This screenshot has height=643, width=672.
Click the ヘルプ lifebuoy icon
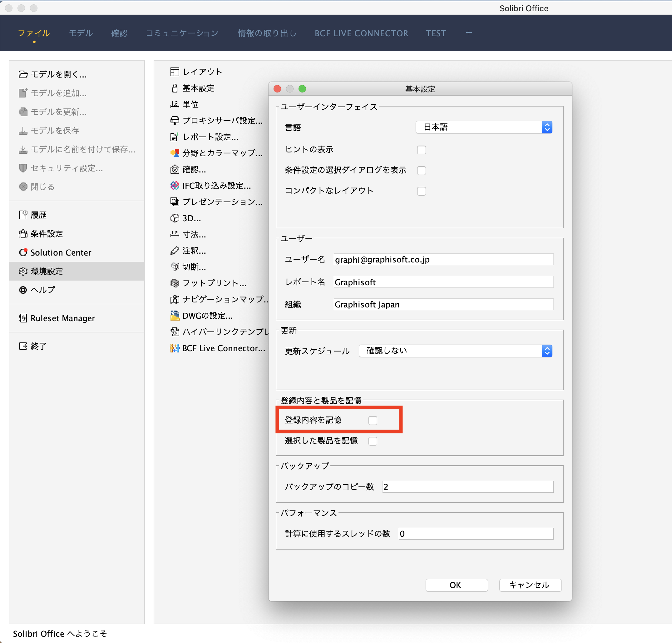[x=23, y=290]
